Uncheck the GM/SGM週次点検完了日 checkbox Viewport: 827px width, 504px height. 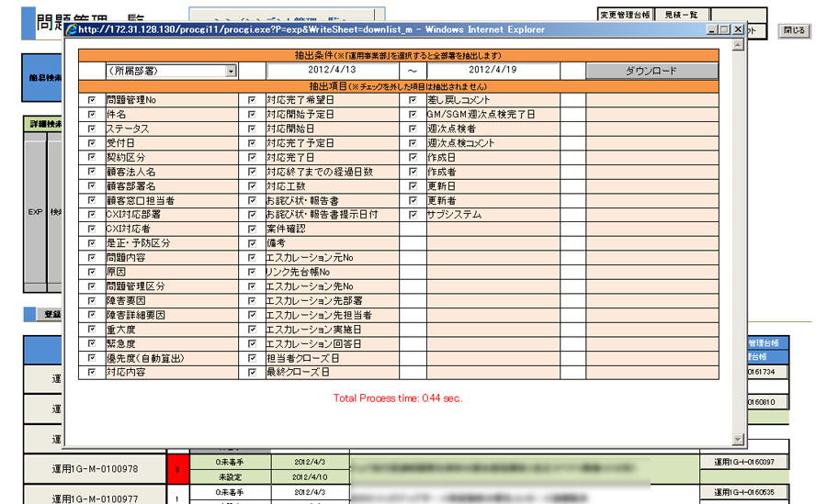413,114
